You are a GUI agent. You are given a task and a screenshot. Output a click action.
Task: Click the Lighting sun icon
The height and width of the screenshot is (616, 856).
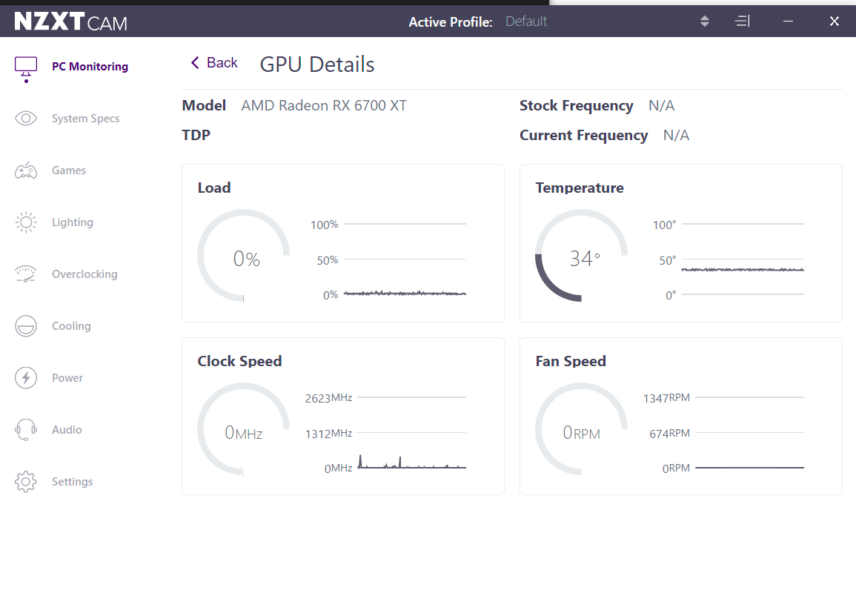pos(26,222)
